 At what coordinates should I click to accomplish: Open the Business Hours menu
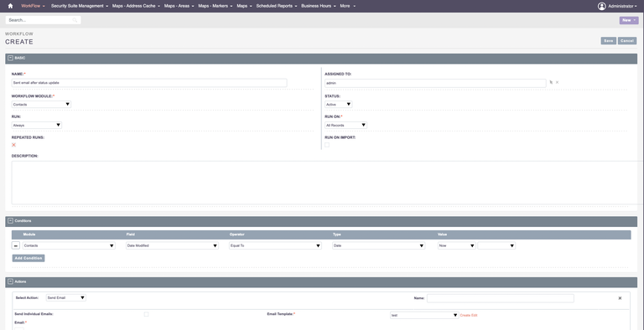pyautogui.click(x=319, y=6)
